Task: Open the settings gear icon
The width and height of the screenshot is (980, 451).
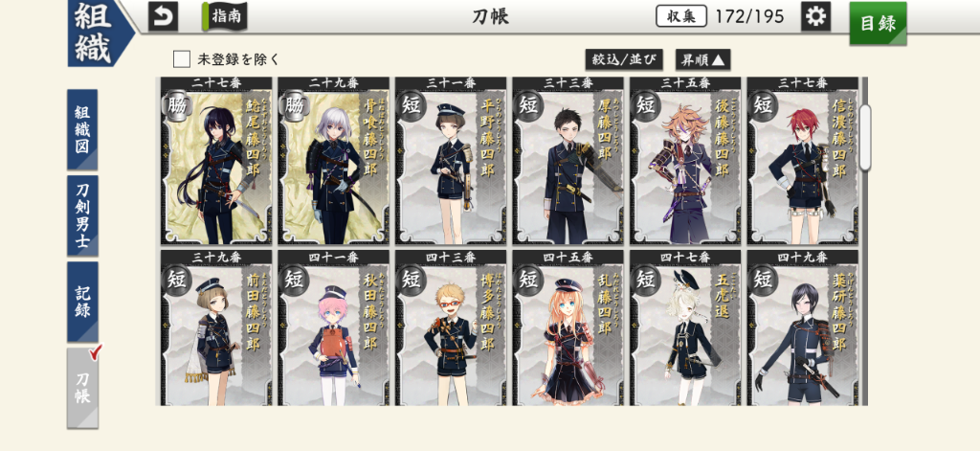Action: [815, 16]
